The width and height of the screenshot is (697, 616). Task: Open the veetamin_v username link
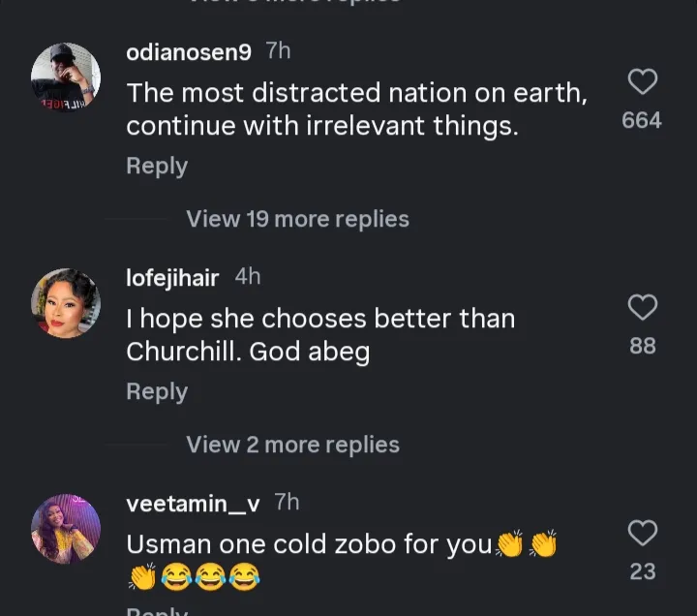point(193,504)
